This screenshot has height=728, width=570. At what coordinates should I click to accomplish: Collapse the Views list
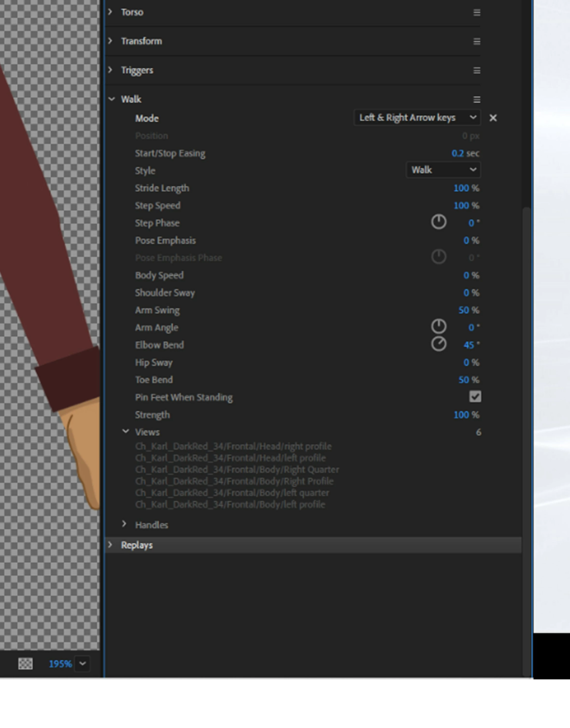pos(125,431)
